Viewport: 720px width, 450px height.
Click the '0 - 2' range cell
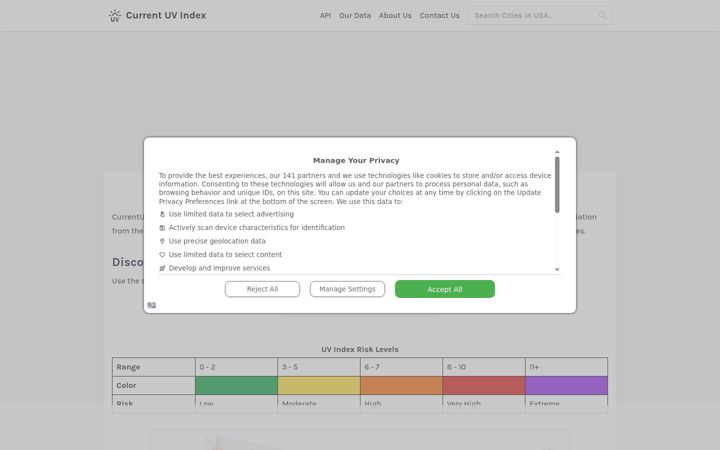[236, 367]
